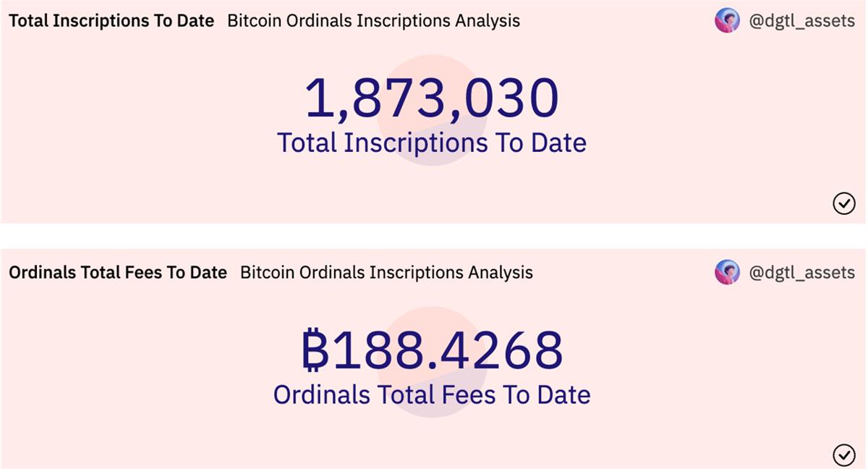Image resolution: width=868 pixels, height=469 pixels.
Task: Click the query-status checkmark icon in Ordinals Total Fees panel
Action: pos(844,455)
